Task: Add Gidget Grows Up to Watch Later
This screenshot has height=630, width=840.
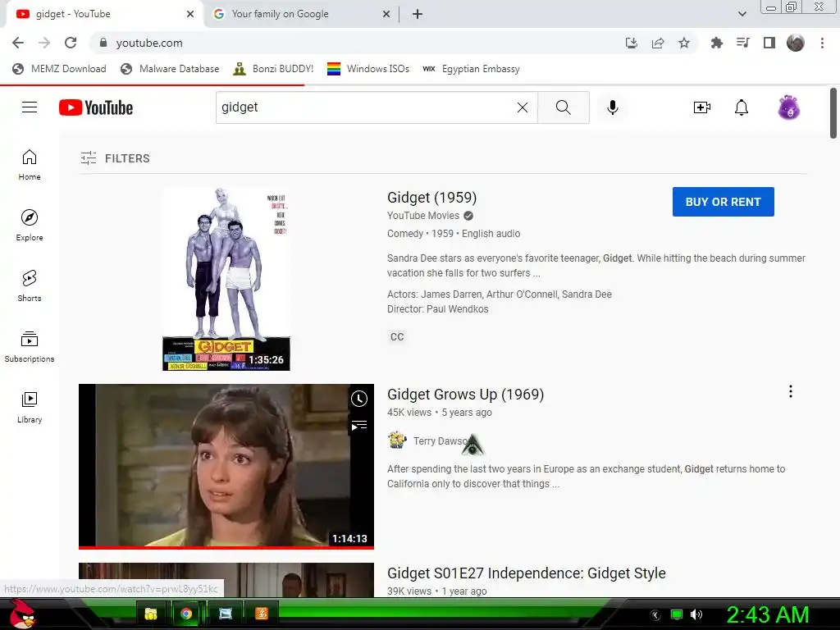Action: 359,399
